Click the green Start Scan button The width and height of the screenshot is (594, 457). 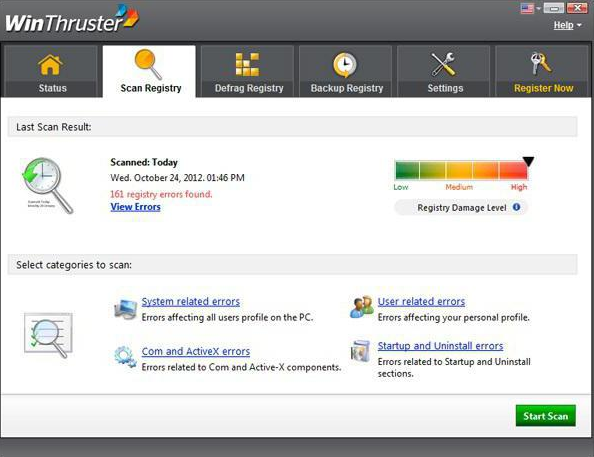point(546,416)
